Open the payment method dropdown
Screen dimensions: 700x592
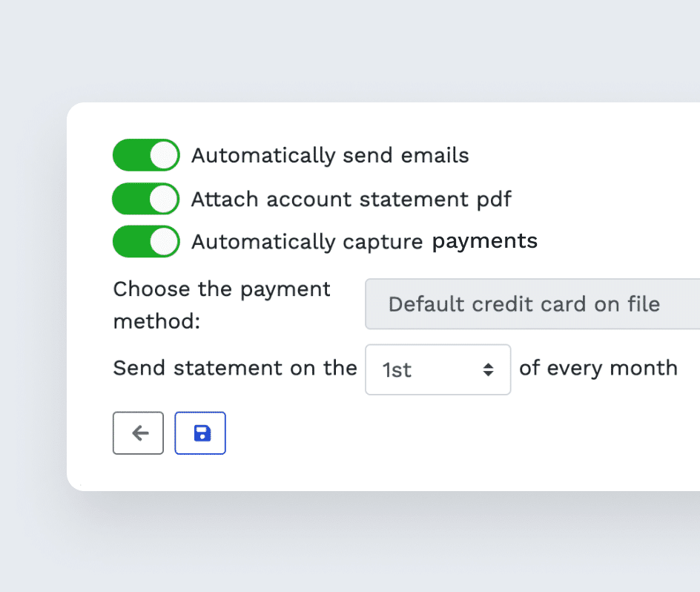(x=532, y=304)
